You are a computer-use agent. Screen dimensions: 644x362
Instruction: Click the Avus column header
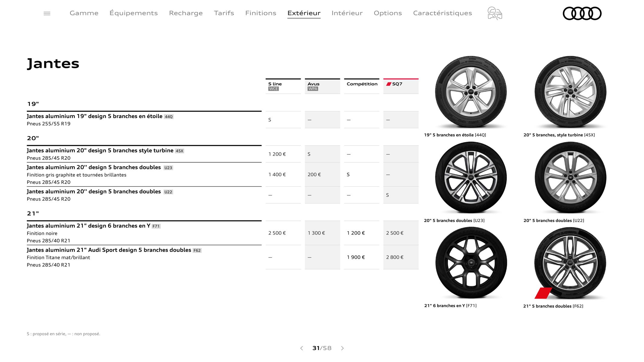point(313,84)
